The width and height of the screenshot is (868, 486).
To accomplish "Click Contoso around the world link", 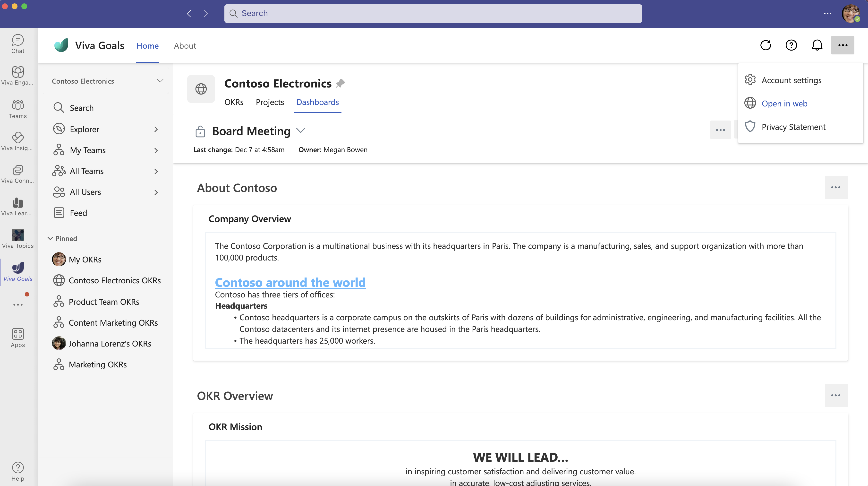I will 290,281.
